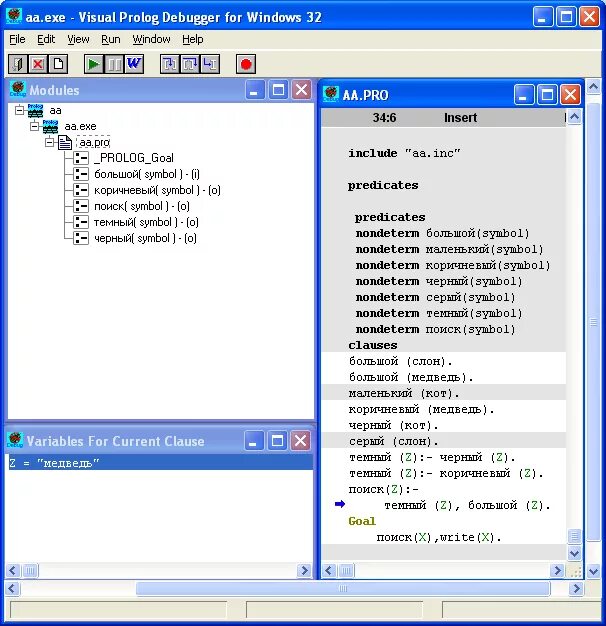This screenshot has width=606, height=626.
Task: Click the blue W toolbar icon
Action: tap(134, 64)
